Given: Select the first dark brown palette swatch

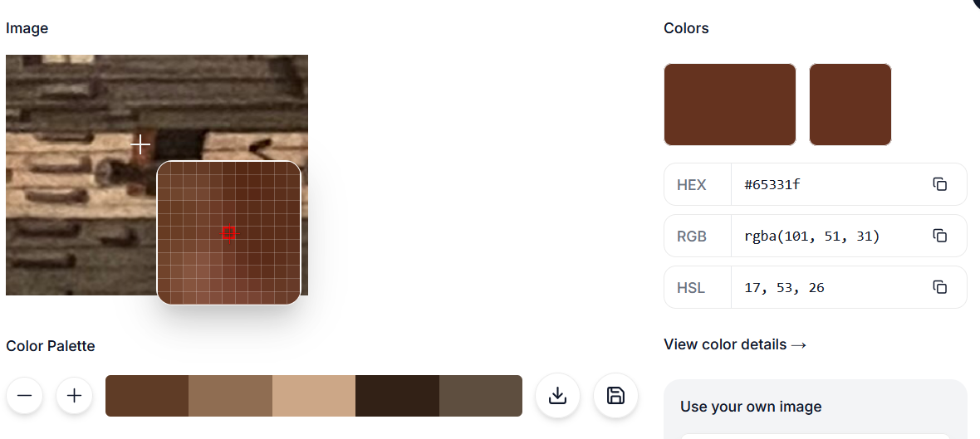Looking at the screenshot, I should tap(147, 396).
